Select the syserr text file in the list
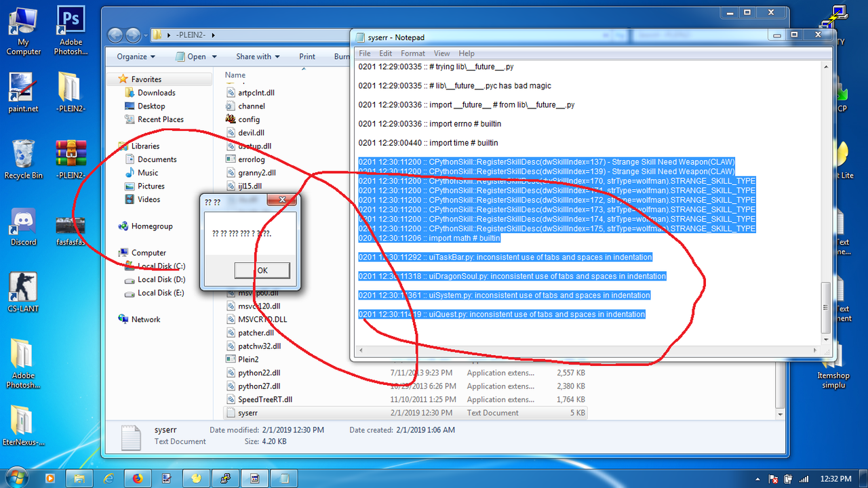The image size is (868, 488). coord(248,413)
